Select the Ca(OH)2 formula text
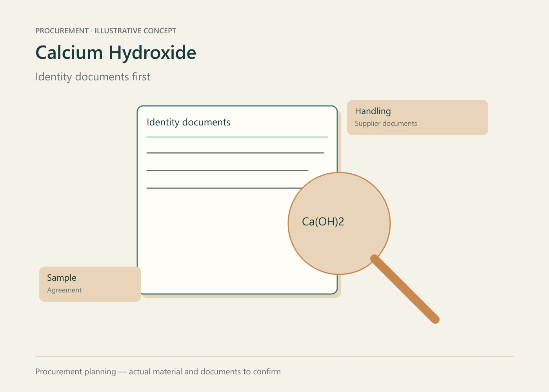Image resolution: width=549 pixels, height=392 pixels. (x=323, y=222)
